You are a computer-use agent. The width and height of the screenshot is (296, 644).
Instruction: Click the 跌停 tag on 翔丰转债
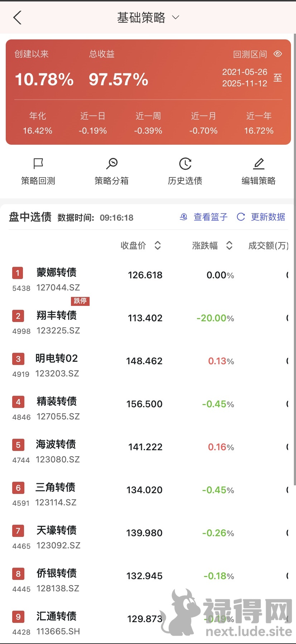[80, 301]
